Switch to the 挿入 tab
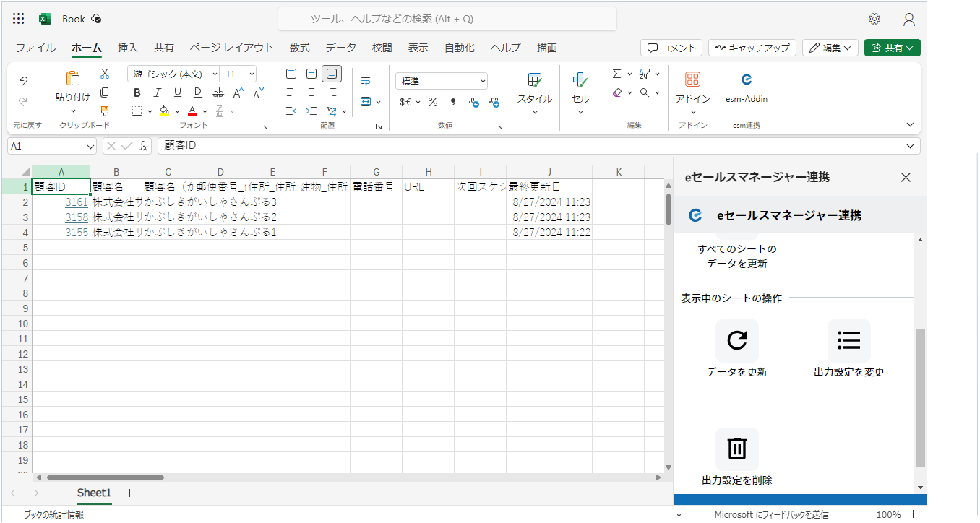Viewport: 980px width, 523px height. [x=128, y=48]
